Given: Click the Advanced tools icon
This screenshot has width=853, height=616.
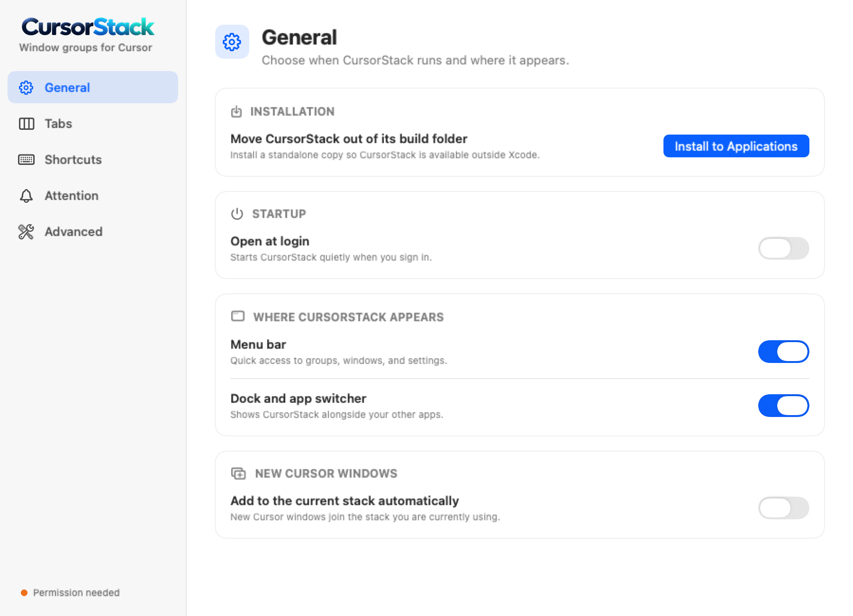Looking at the screenshot, I should tap(26, 232).
